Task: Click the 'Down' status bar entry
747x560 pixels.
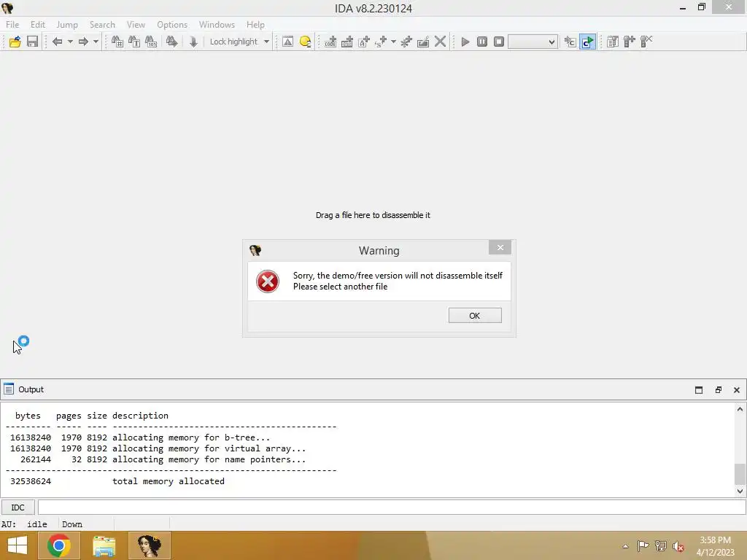Action: [x=72, y=524]
